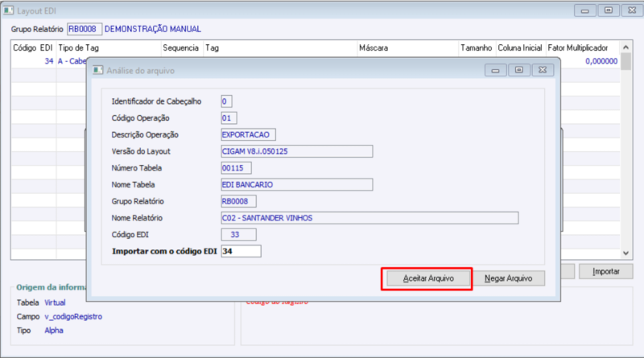
Task: Maximize the Análise do arquivo dialog
Action: [519, 70]
